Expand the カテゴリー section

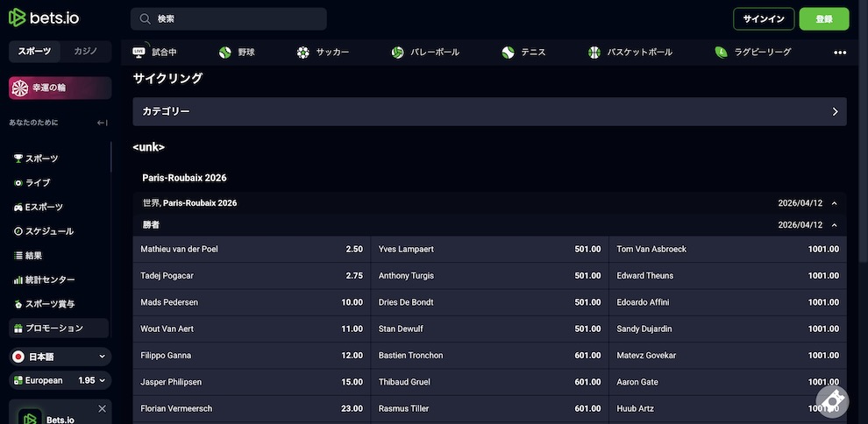[x=489, y=111]
